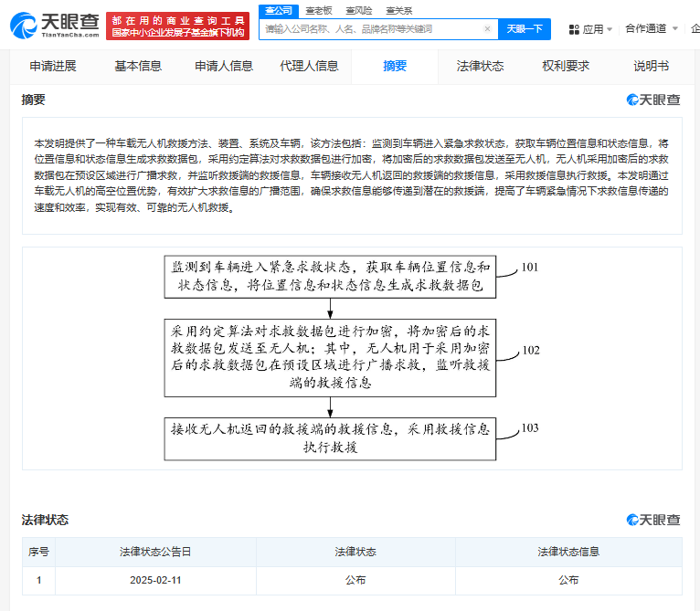
Task: Select the 查公司 search tab
Action: [x=279, y=11]
